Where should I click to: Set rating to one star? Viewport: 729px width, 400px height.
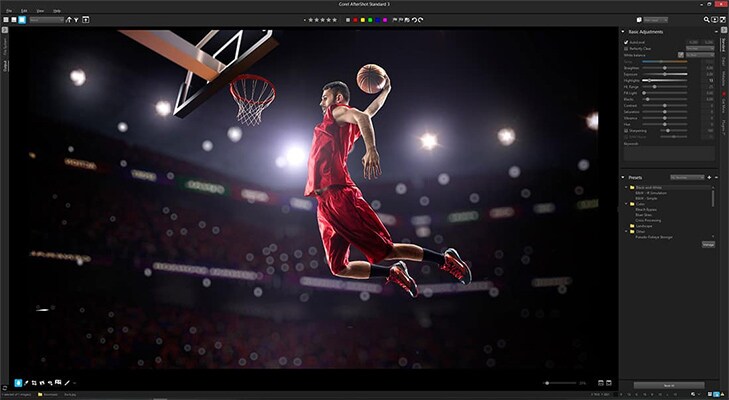pos(311,20)
